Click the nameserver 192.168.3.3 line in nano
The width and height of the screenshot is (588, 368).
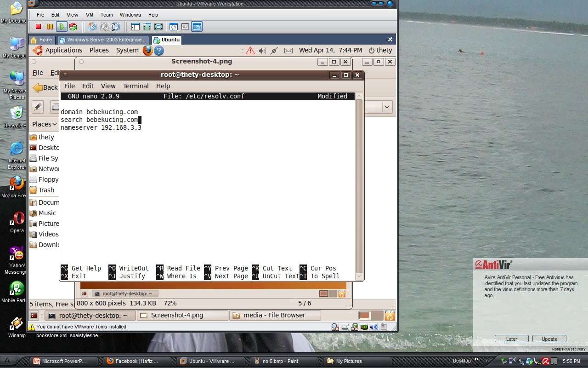tap(101, 127)
